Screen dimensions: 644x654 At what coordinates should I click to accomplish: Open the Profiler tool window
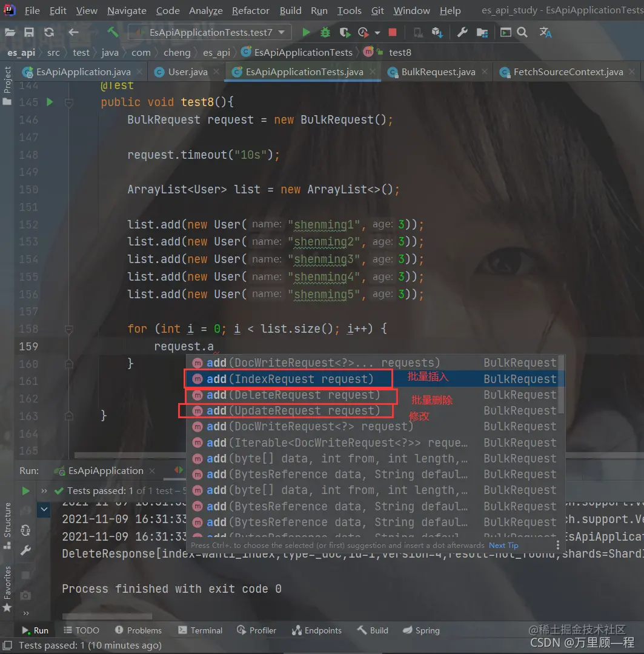coord(256,630)
